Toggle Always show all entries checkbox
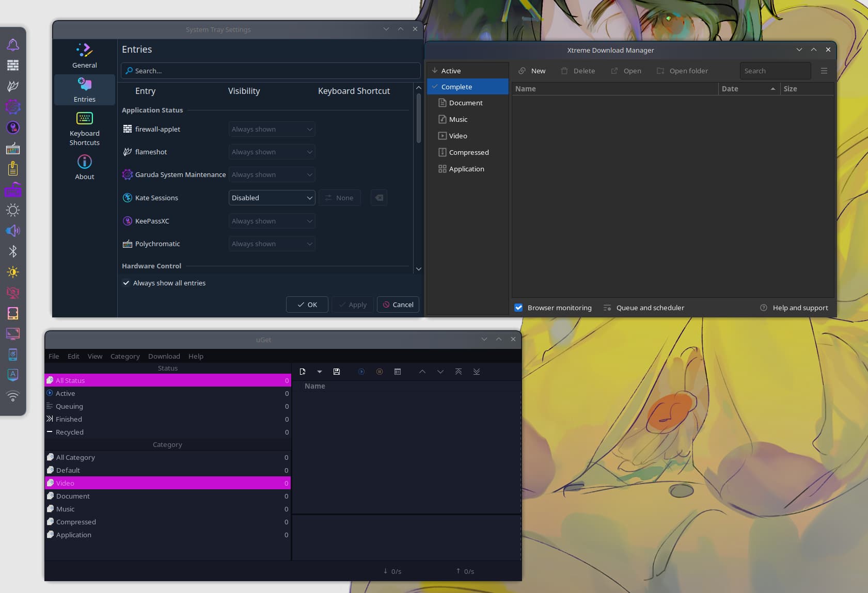This screenshot has width=868, height=593. coord(126,283)
